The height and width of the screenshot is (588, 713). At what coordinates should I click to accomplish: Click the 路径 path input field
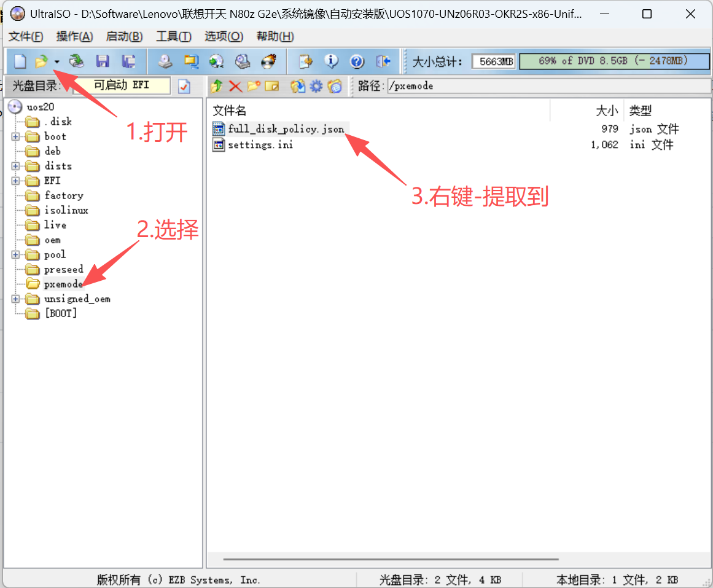[x=467, y=86]
